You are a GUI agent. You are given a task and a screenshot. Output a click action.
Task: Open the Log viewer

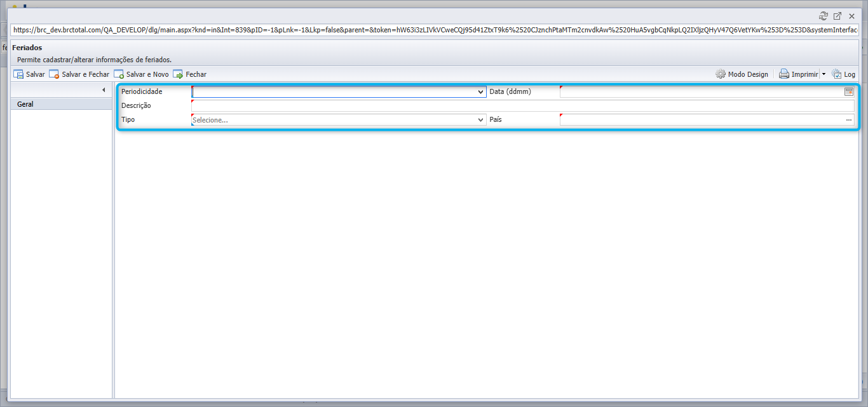(x=843, y=74)
